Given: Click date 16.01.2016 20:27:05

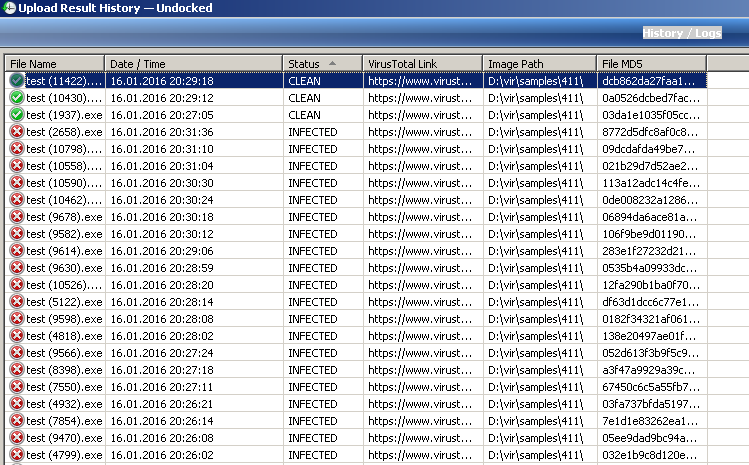Looking at the screenshot, I should 162,115.
